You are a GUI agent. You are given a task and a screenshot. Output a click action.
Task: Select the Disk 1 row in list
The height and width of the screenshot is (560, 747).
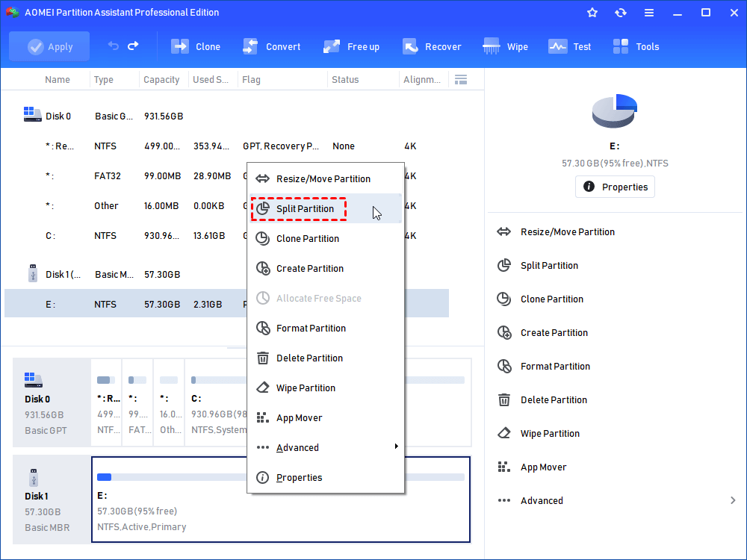(226, 274)
